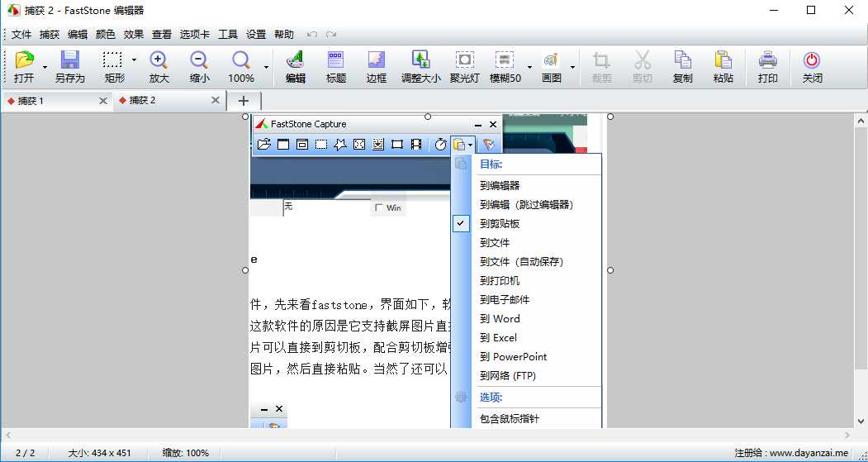Open the 矩形 selection shape dropdown arrow
This screenshot has width=868, height=462.
click(x=134, y=60)
